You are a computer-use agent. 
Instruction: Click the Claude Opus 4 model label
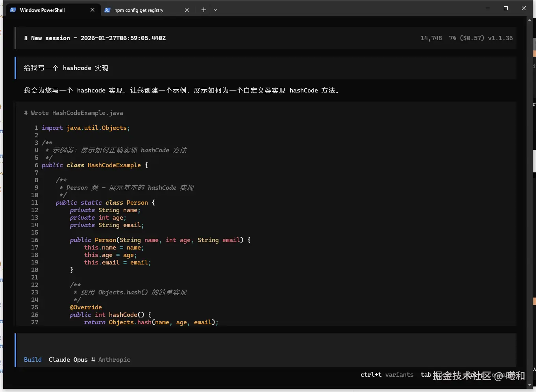tap(72, 360)
